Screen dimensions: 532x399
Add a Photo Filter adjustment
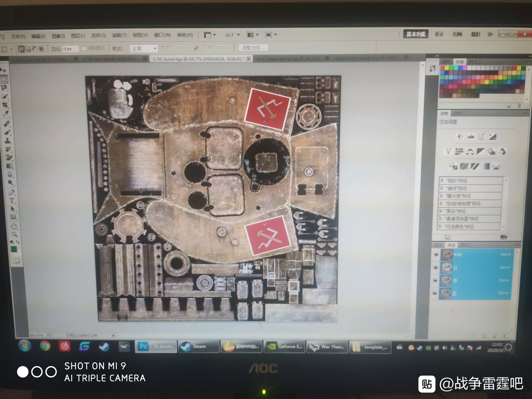(x=491, y=152)
